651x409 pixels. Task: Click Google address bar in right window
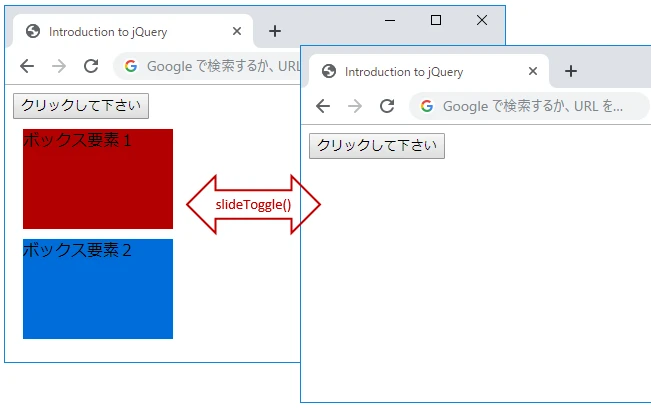point(529,106)
